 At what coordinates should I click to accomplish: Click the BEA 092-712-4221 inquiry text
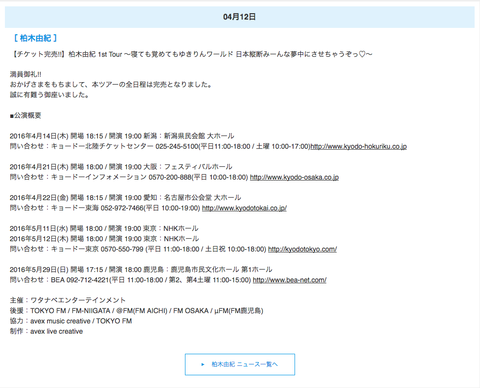(x=130, y=280)
